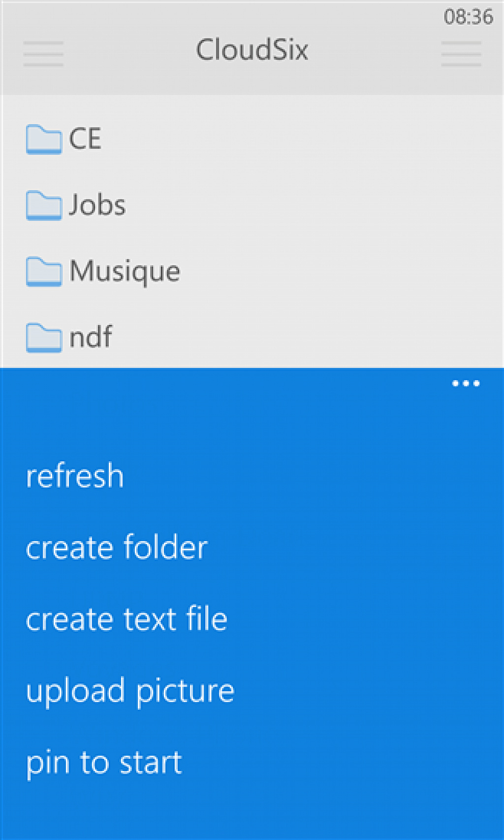
Task: Open the ndf folder by its name
Action: click(x=91, y=337)
